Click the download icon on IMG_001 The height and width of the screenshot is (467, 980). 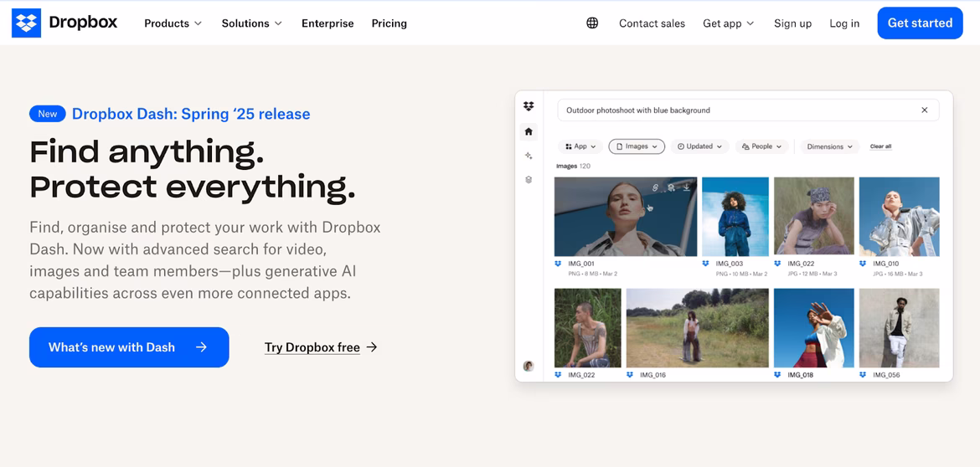click(686, 187)
